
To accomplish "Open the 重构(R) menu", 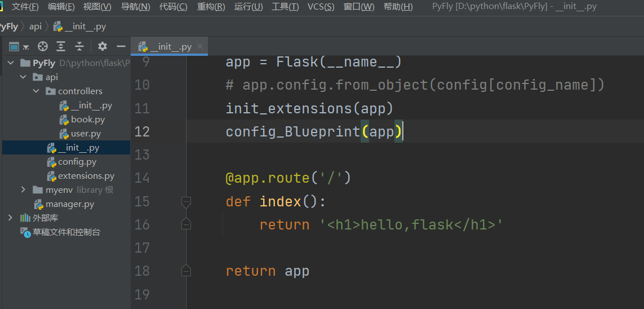I will tap(211, 7).
